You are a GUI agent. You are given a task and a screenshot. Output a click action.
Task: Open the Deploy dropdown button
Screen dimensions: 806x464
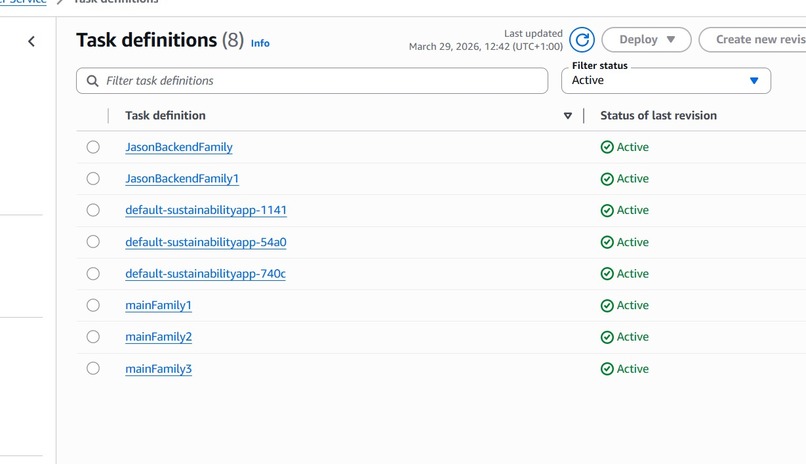coord(646,40)
